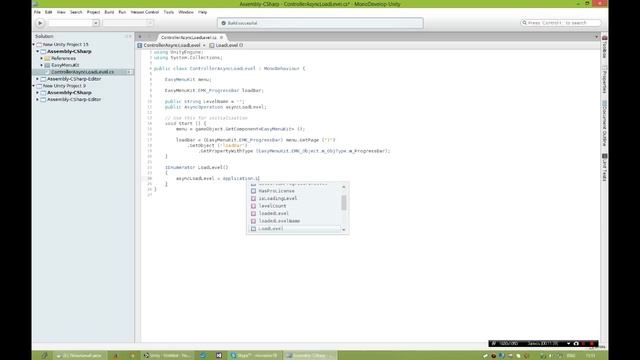The image size is (640, 360).
Task: Click the previous tab navigation arrow
Action: (140, 37)
